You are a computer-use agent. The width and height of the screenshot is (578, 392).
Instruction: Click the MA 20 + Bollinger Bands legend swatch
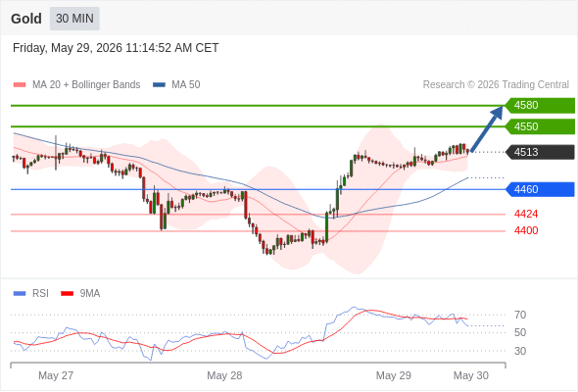(x=20, y=85)
